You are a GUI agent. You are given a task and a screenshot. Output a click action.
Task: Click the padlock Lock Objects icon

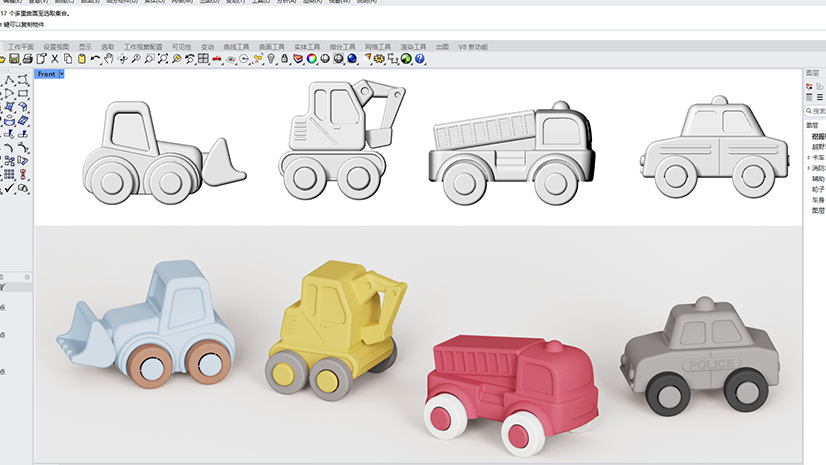click(284, 59)
